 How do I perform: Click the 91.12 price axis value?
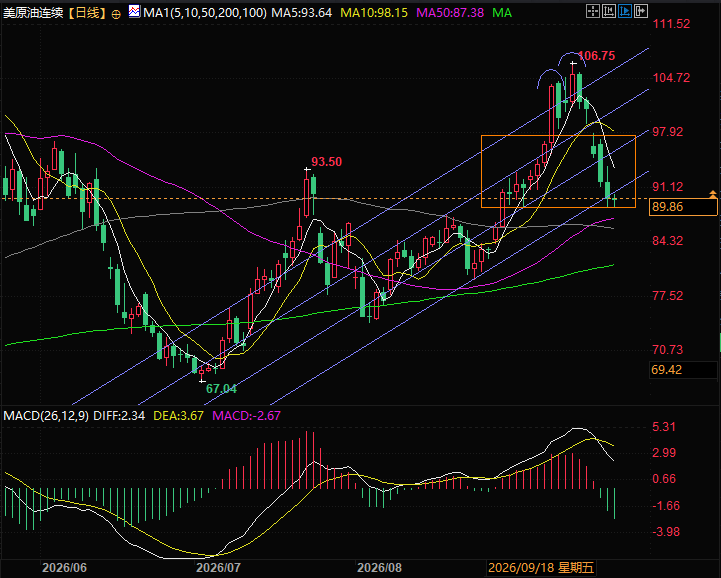point(668,187)
